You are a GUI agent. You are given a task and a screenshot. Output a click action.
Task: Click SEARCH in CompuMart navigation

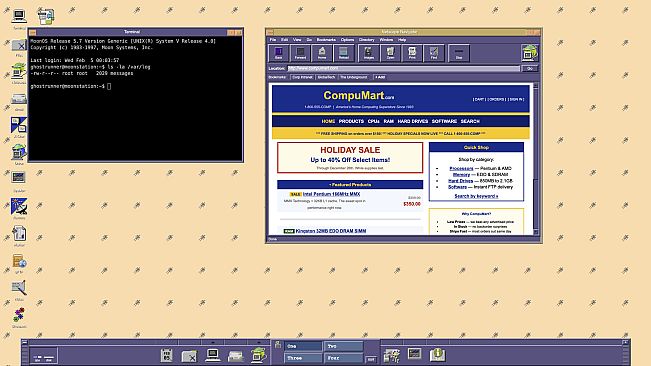point(470,121)
